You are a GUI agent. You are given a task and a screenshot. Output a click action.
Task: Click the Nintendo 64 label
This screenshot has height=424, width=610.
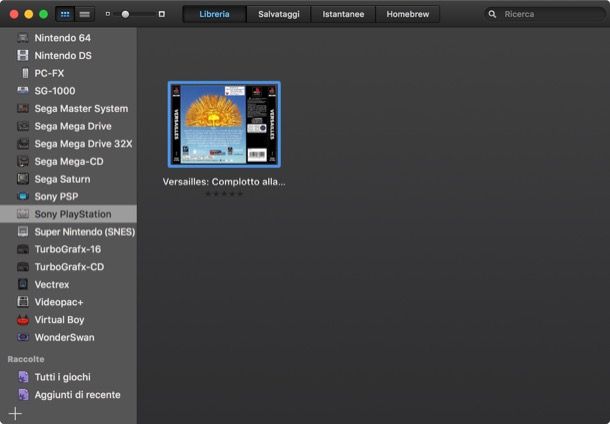[63, 38]
